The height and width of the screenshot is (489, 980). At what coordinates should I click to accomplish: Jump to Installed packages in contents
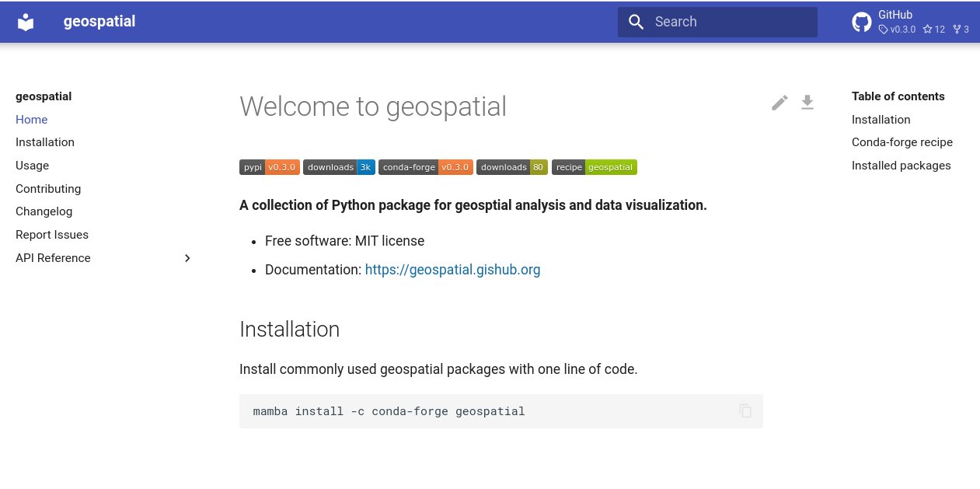click(902, 166)
